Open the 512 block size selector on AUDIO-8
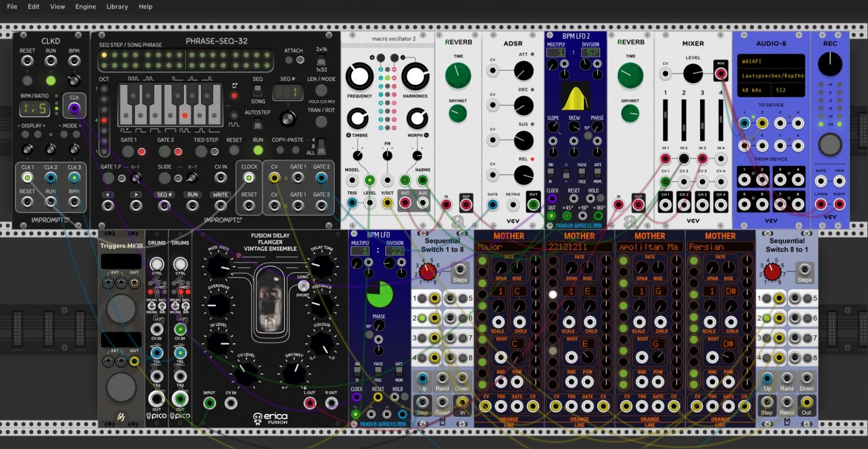 coord(789,90)
